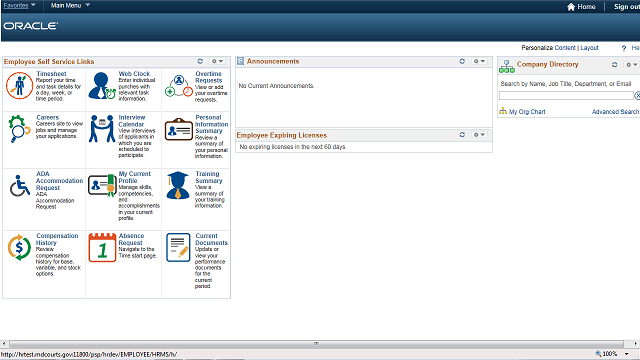Open the Main Menu dropdown

tap(70, 5)
